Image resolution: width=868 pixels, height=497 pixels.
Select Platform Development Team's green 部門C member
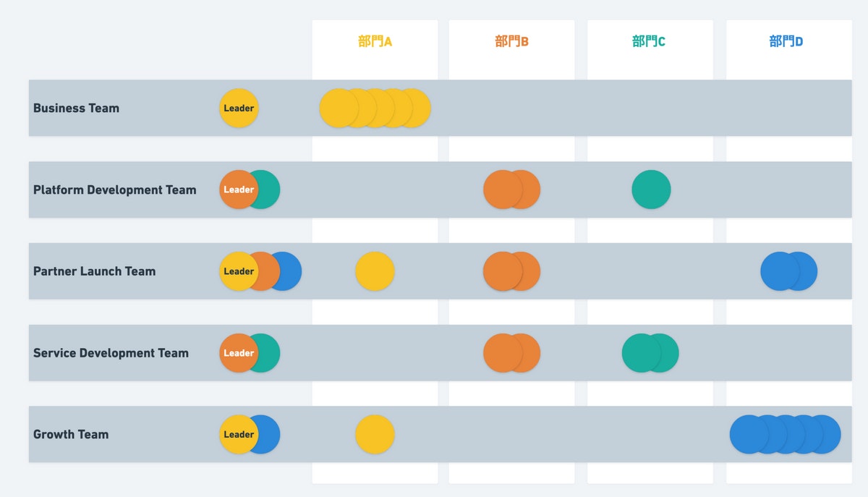pyautogui.click(x=651, y=190)
